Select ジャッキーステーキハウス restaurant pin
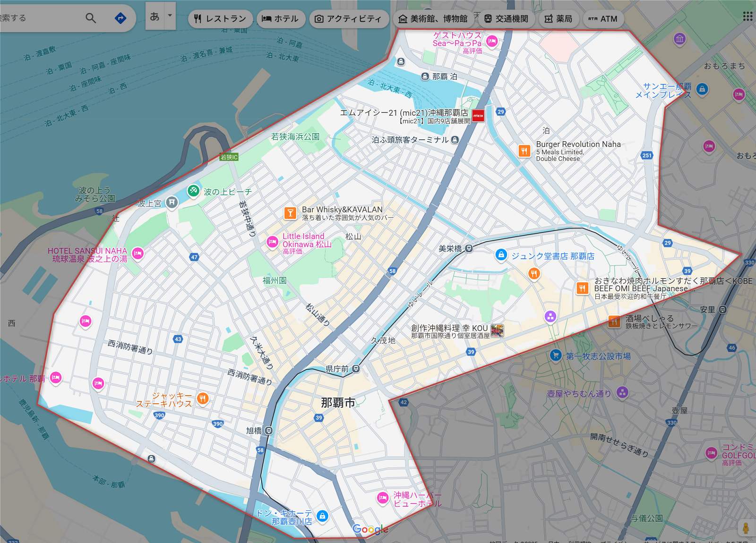756x543 pixels. point(203,399)
